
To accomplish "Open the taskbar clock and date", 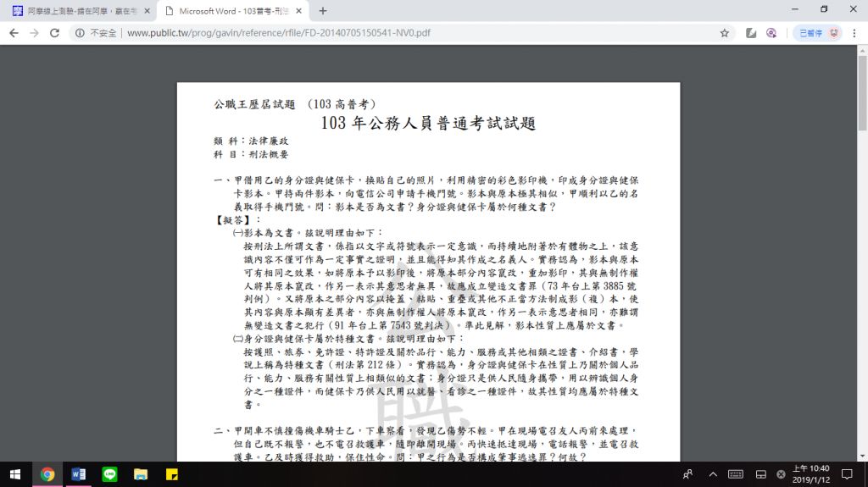I will click(x=812, y=474).
